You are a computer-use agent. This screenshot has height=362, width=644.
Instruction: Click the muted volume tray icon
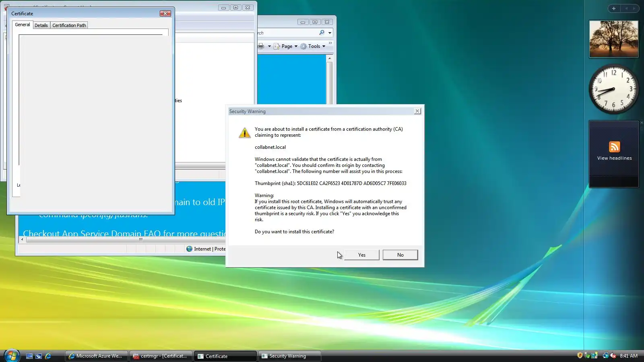tap(613, 356)
